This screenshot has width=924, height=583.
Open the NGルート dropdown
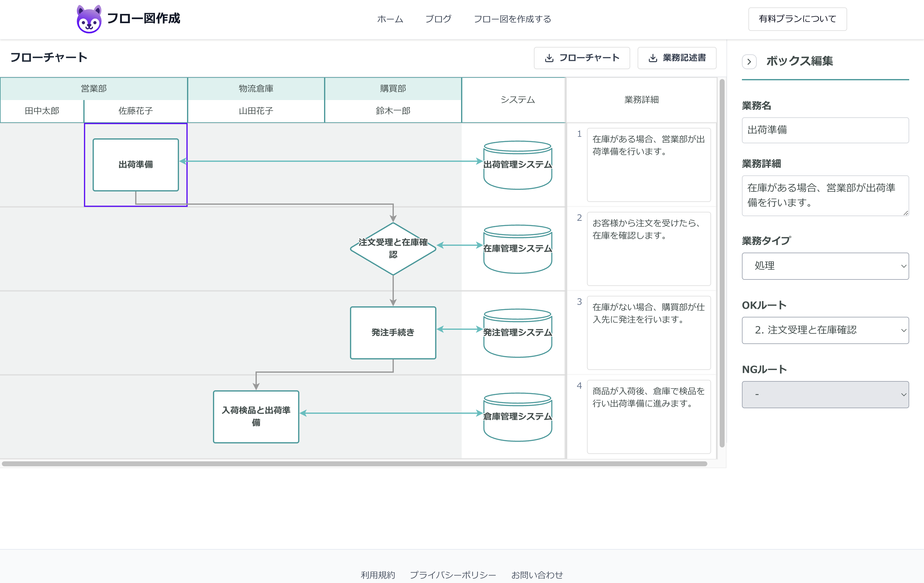[825, 394]
